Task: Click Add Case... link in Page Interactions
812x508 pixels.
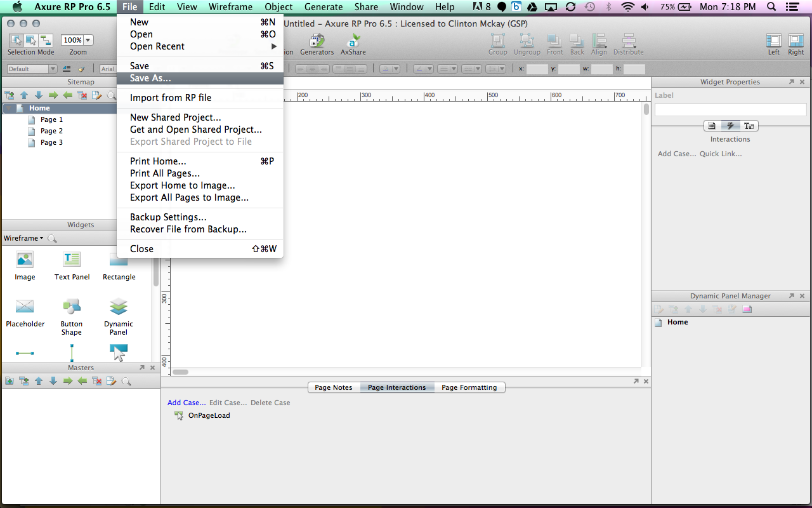Action: point(187,403)
